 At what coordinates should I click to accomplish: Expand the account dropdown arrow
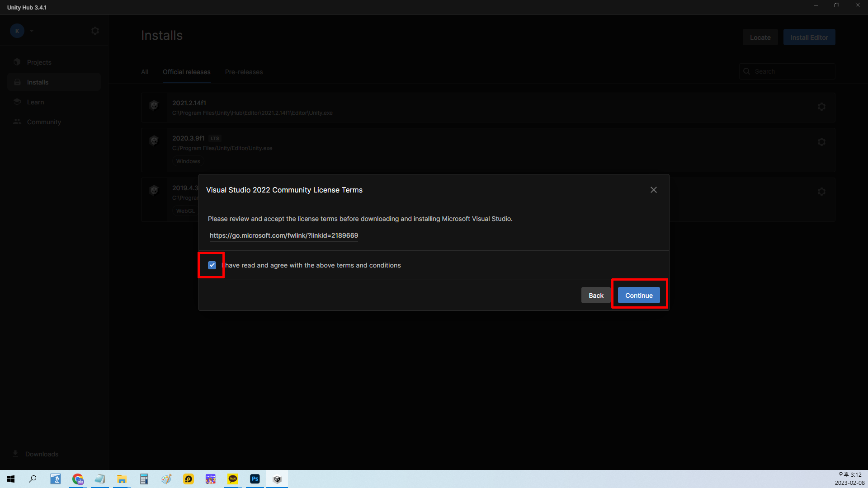32,31
